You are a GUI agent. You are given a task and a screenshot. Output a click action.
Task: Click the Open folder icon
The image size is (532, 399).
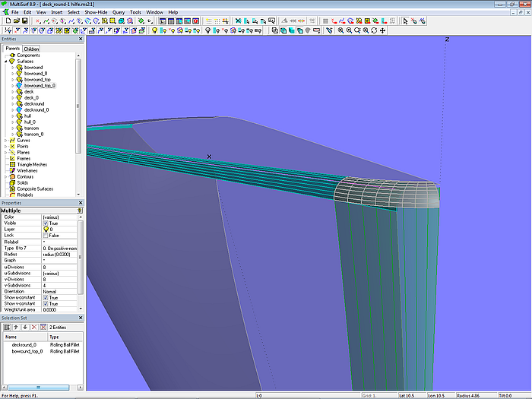16,21
